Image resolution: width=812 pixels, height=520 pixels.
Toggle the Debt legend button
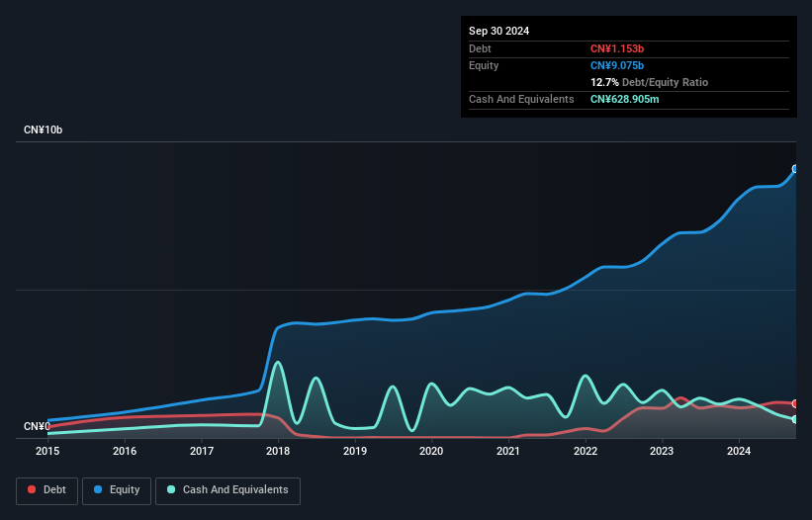(x=46, y=490)
